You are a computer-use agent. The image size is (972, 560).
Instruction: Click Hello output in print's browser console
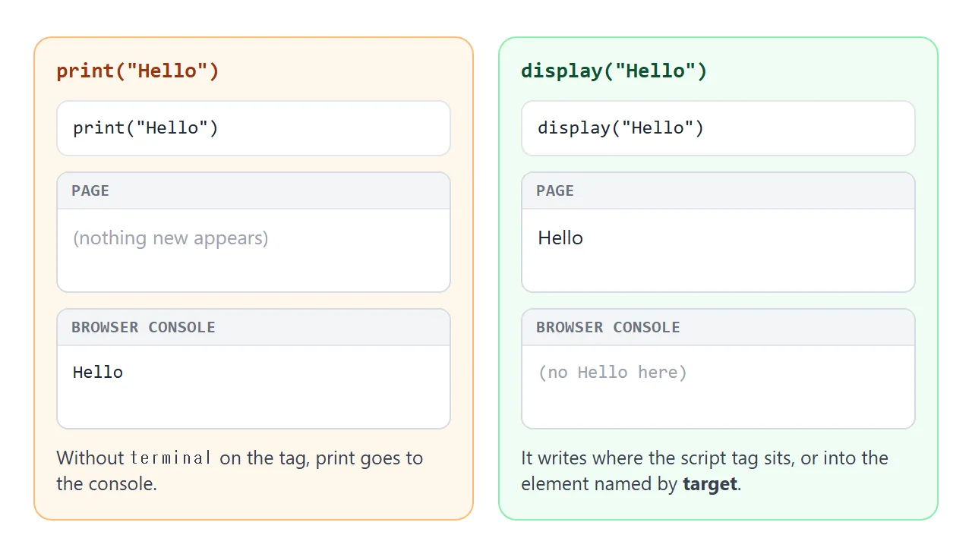point(98,372)
